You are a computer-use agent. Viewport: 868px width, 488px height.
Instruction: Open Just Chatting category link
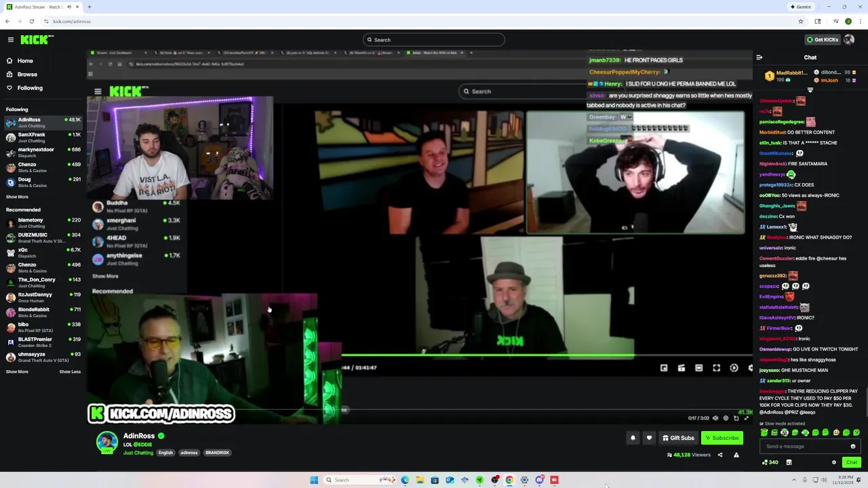tap(138, 453)
